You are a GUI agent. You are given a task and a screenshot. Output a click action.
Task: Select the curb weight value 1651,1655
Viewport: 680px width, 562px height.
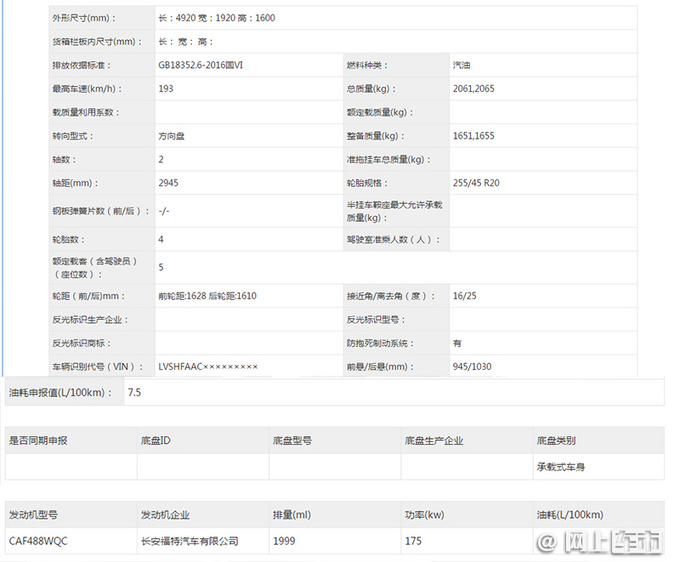click(474, 136)
